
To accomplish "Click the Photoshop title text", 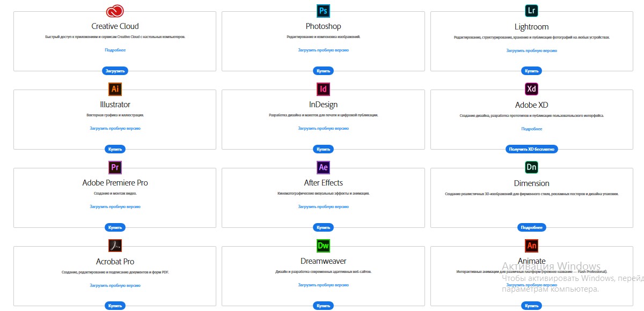I will [x=323, y=26].
